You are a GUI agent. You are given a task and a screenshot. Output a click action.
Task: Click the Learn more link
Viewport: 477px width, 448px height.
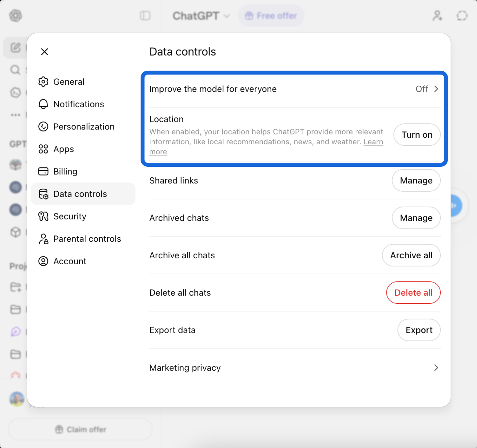[373, 142]
